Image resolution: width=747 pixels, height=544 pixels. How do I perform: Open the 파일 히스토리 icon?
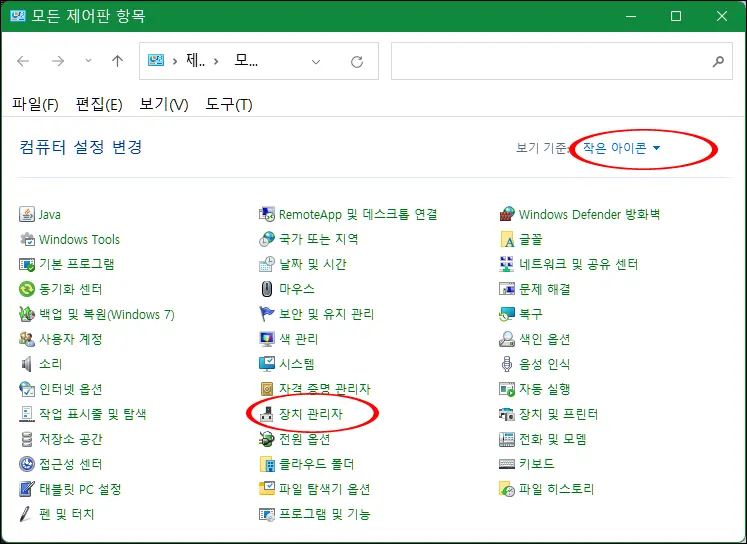pyautogui.click(x=507, y=489)
